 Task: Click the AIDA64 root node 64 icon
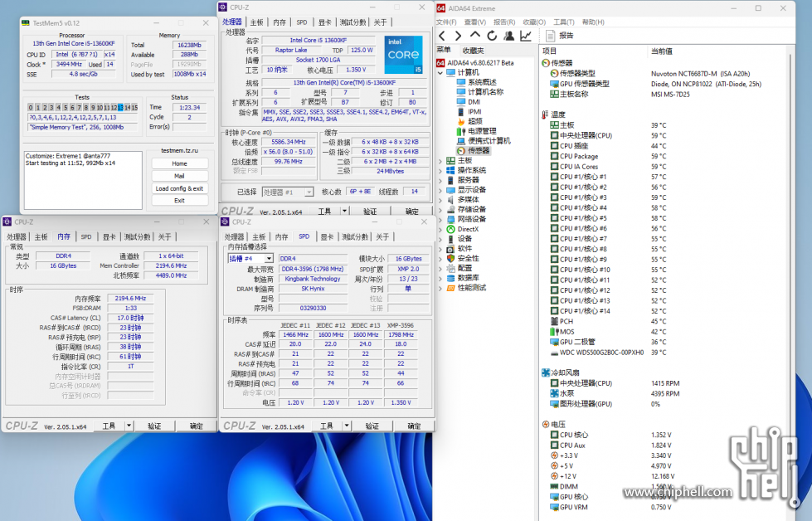tap(440, 63)
